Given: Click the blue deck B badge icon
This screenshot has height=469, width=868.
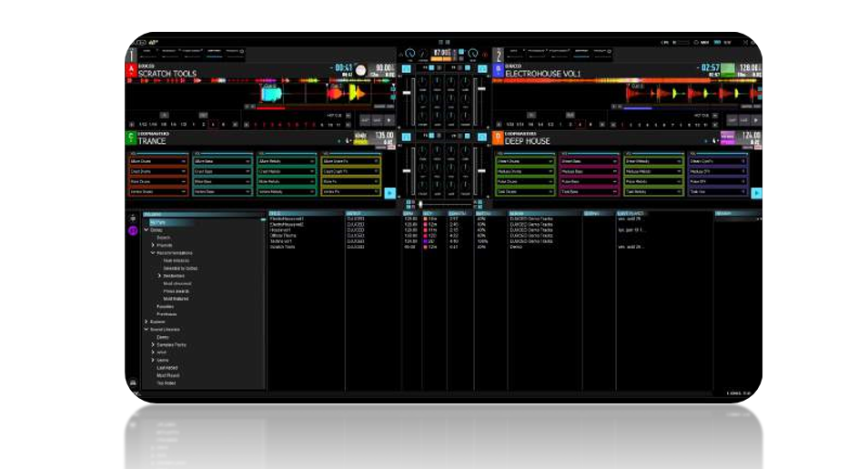Looking at the screenshot, I should click(x=498, y=68).
